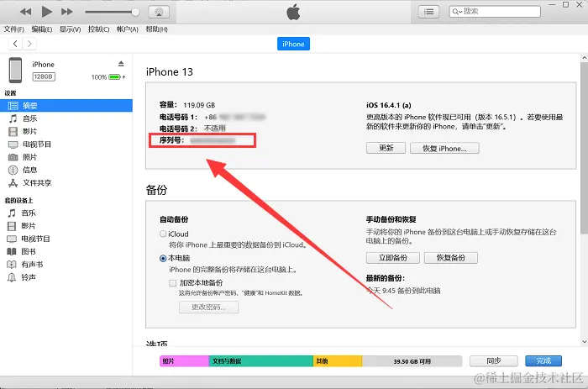The height and width of the screenshot is (389, 588).
Task: Adjust the volume slider knob
Action: pyautogui.click(x=135, y=12)
